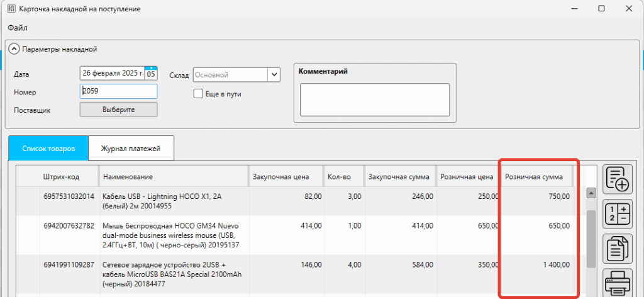Switch to Журнал платежей tab

point(131,149)
